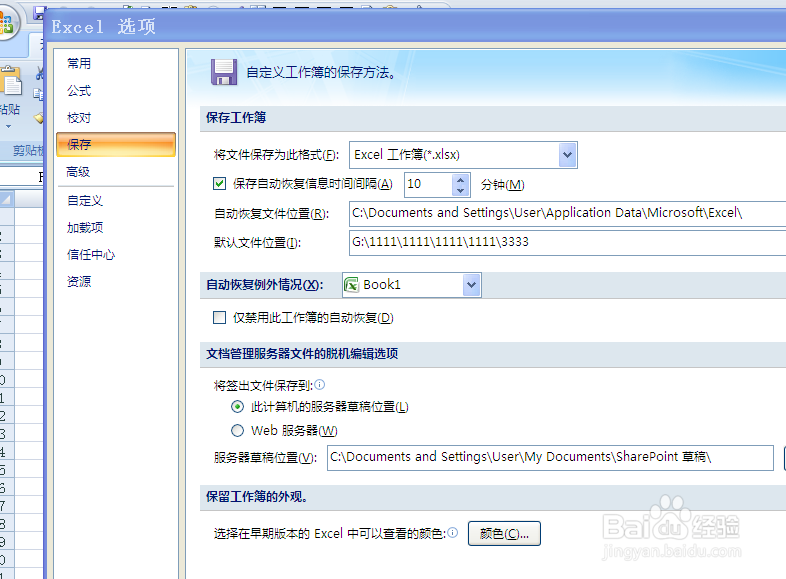Screen dimensions: 786x579
Task: Open the 加载项 options category
Action: point(85,228)
